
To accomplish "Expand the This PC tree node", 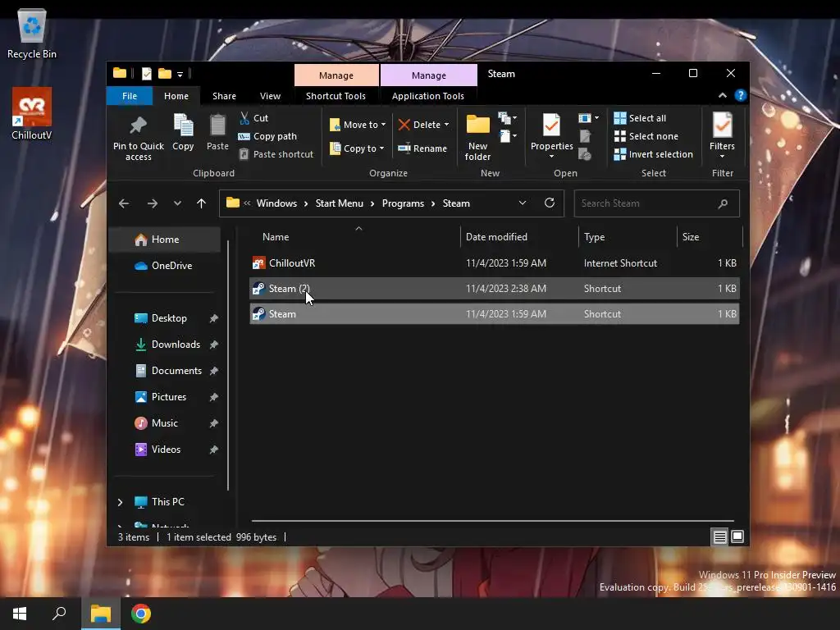I will tap(120, 502).
